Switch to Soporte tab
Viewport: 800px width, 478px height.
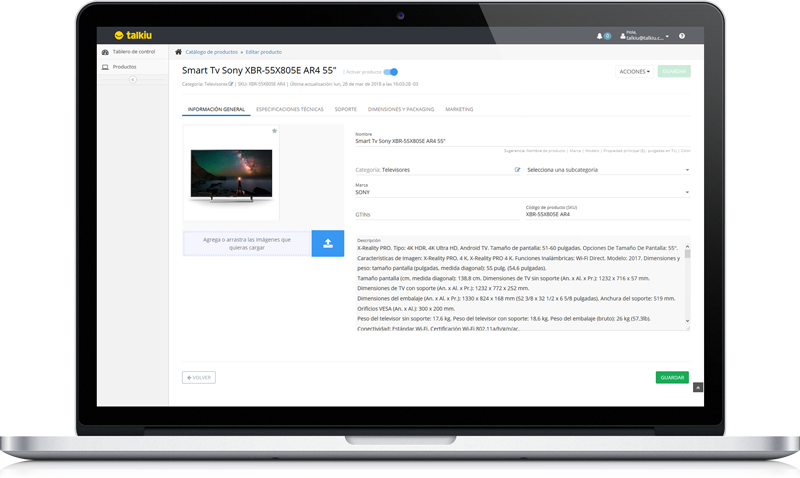pyautogui.click(x=345, y=109)
